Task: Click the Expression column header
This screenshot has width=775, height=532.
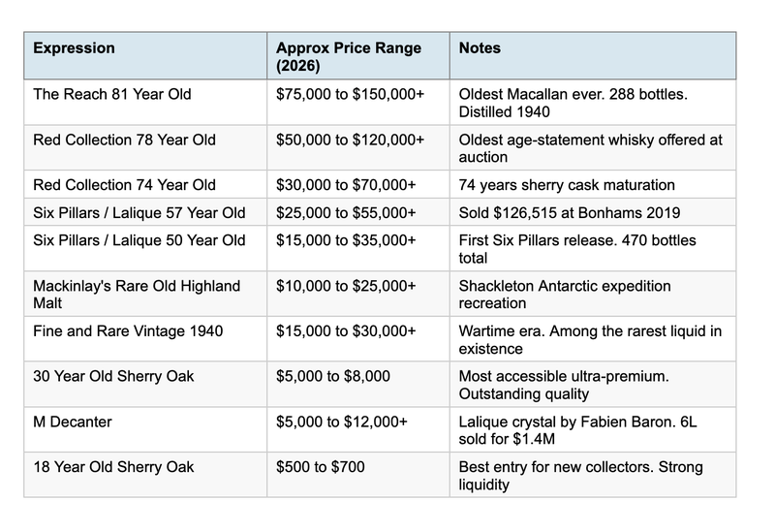Action: click(x=75, y=47)
